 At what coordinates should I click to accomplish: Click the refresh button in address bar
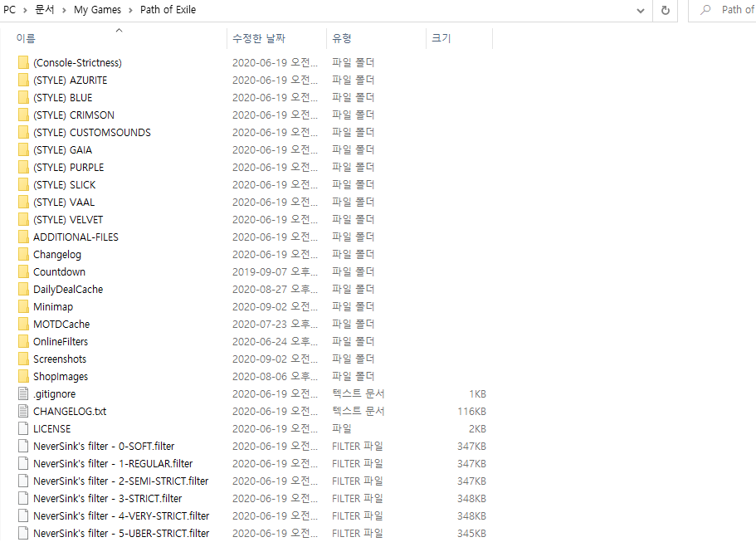[x=666, y=10]
